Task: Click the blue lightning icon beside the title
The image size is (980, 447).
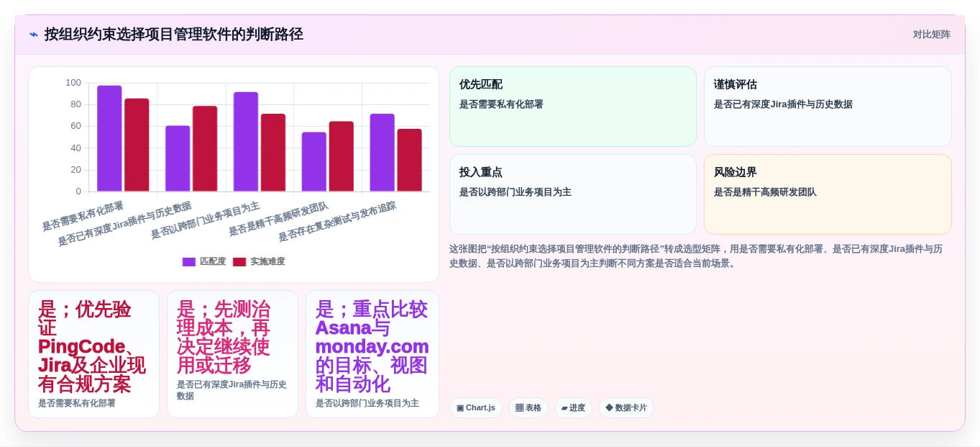Action: pos(34,35)
